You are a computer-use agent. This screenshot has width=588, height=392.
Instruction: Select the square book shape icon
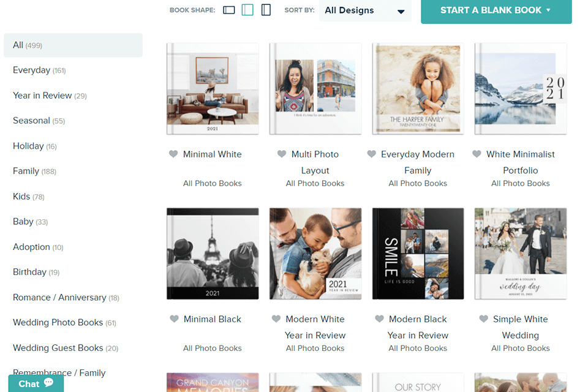[247, 10]
